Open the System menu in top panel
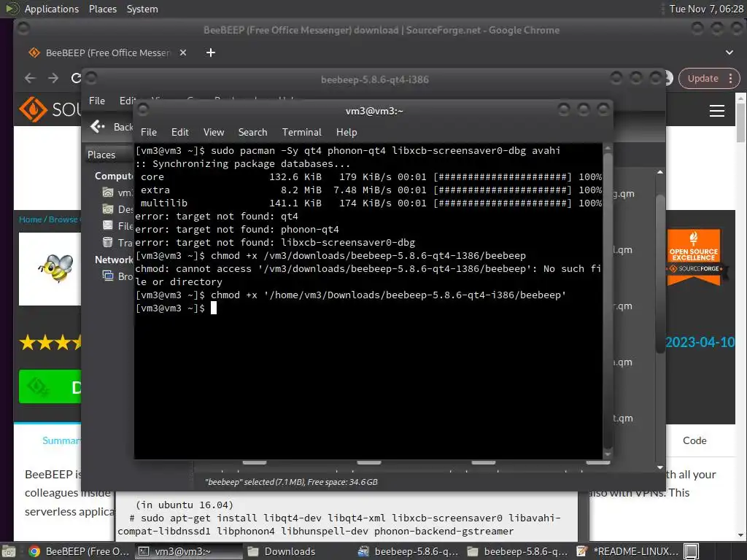Screen dimensions: 747x560 142,9
